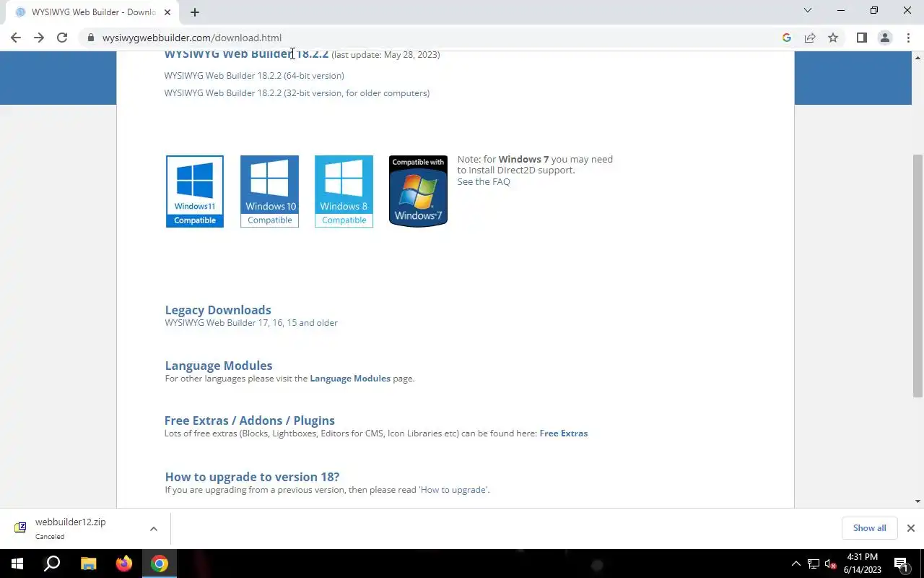Viewport: 924px width, 578px height.
Task: Click the How to upgrade to version 18? heading
Action: coord(252,477)
